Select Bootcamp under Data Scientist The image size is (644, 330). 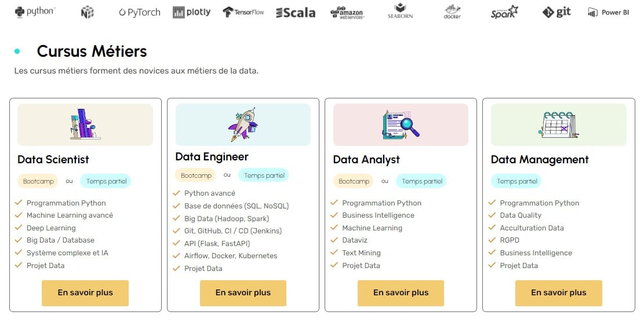38,181
